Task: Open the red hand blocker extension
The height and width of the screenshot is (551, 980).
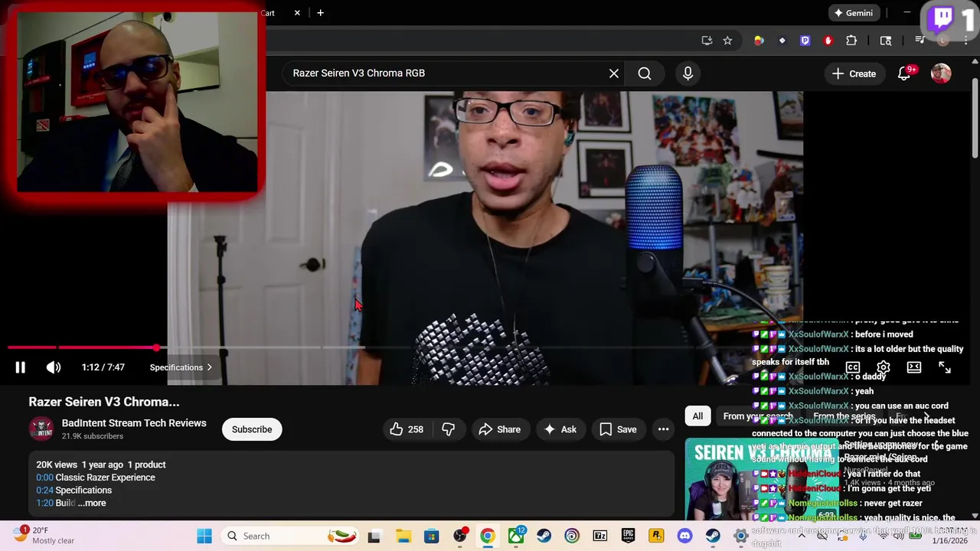Action: click(828, 41)
